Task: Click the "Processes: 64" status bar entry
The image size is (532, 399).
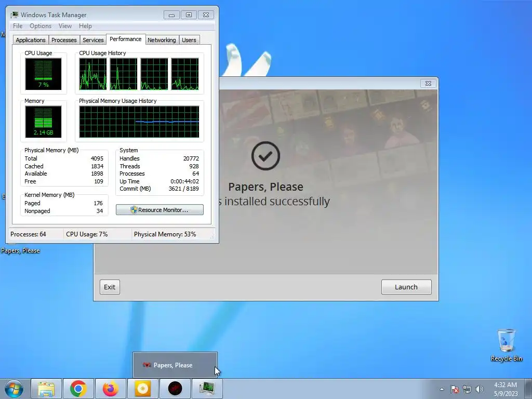Action: coord(28,234)
